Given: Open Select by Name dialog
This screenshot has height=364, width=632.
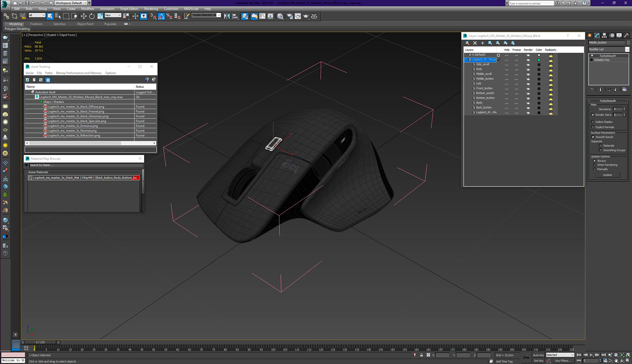Looking at the screenshot, I should 58,16.
